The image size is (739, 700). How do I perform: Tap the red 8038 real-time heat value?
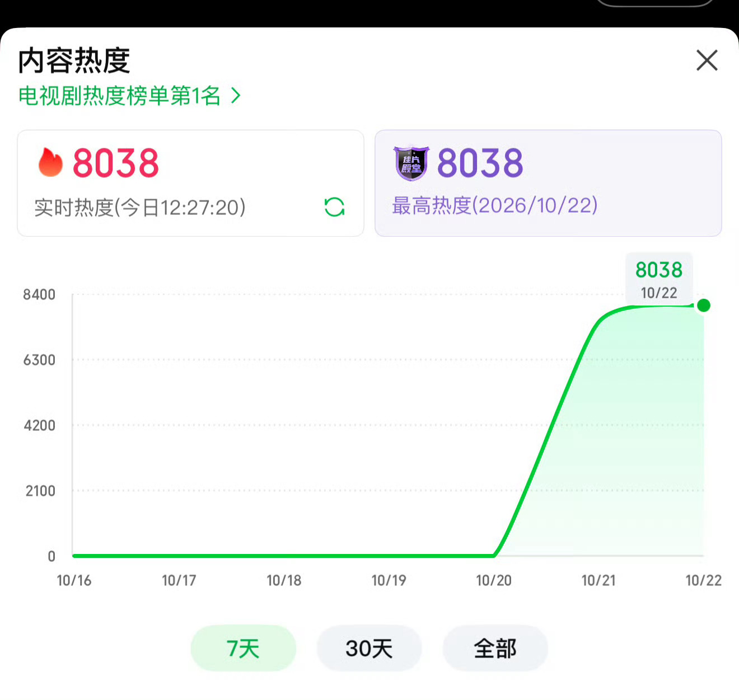[x=116, y=163]
